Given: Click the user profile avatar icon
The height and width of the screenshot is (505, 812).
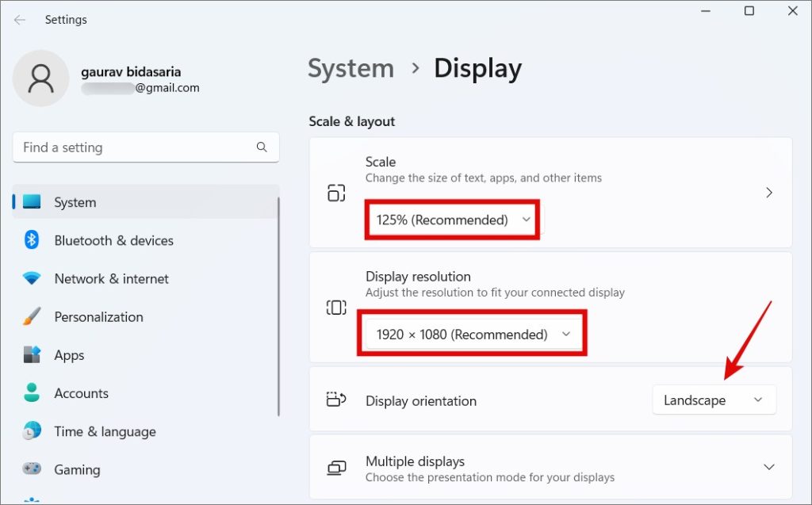Looking at the screenshot, I should pos(41,78).
